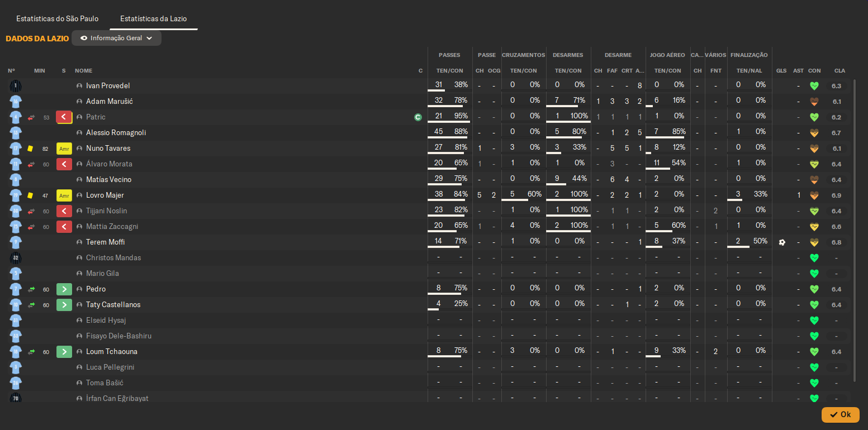Sort by the NOME column header

coord(84,71)
